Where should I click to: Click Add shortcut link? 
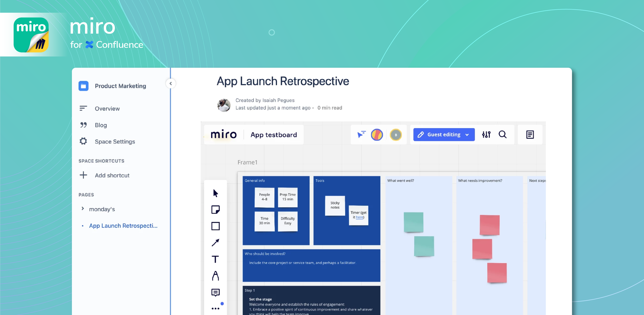pyautogui.click(x=112, y=175)
